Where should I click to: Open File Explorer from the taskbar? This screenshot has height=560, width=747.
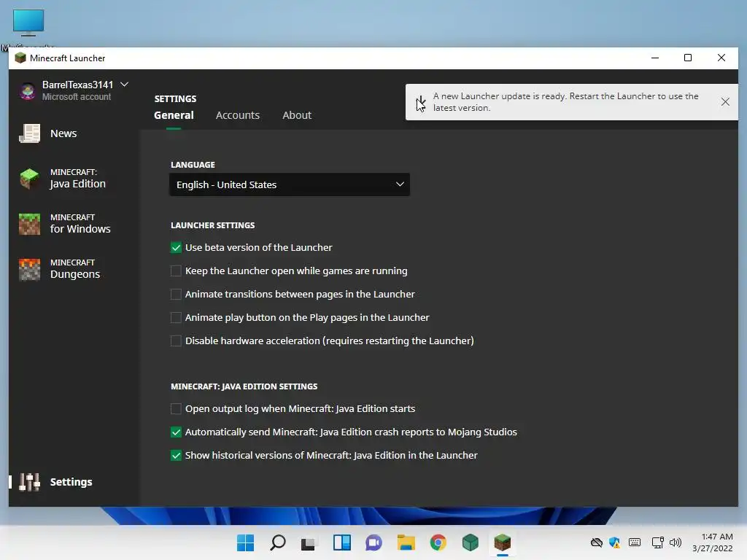pos(406,542)
